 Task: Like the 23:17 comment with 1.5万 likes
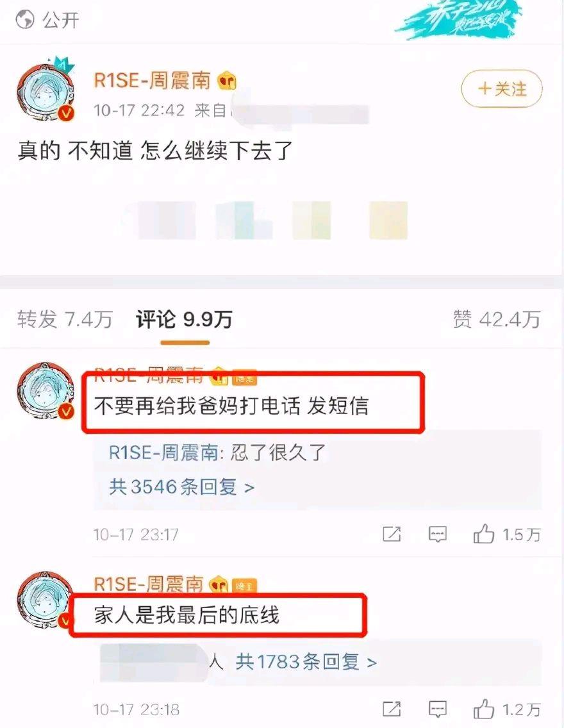(507, 534)
